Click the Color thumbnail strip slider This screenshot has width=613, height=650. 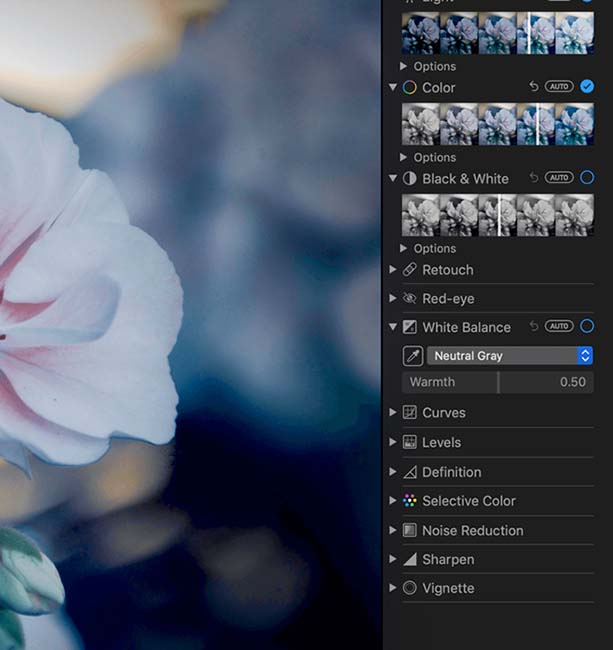[497, 124]
